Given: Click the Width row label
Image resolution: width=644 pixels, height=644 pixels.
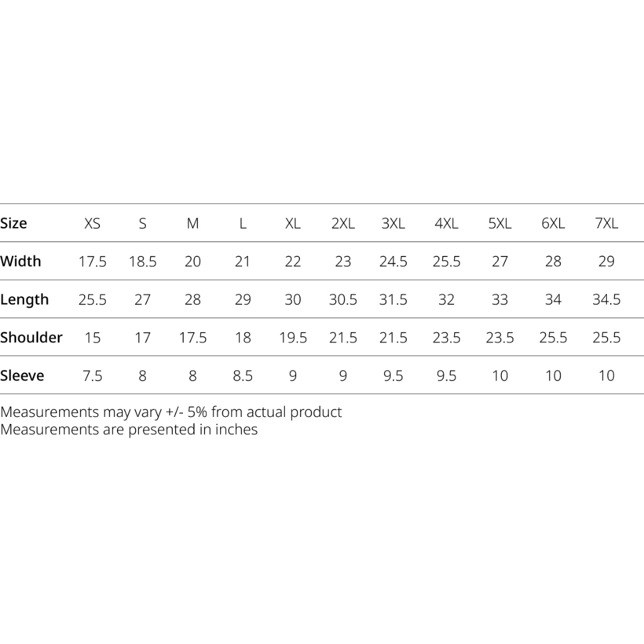Looking at the screenshot, I should tap(21, 261).
